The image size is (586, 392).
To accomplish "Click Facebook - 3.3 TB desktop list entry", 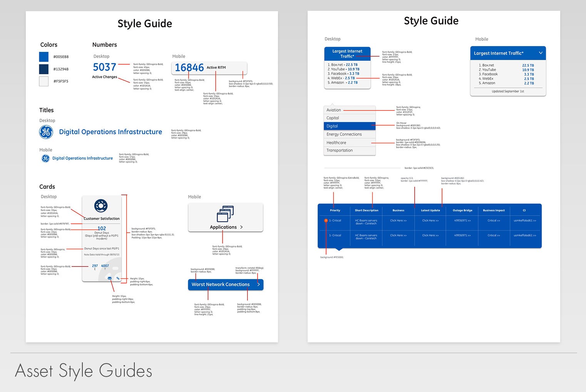I will [343, 74].
